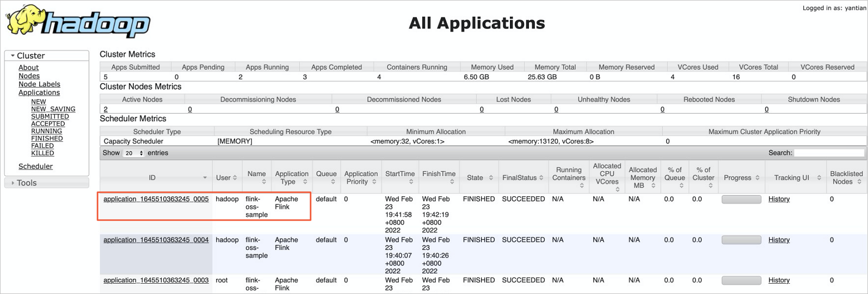Open the Node Labels link
868x294 pixels.
pos(39,84)
